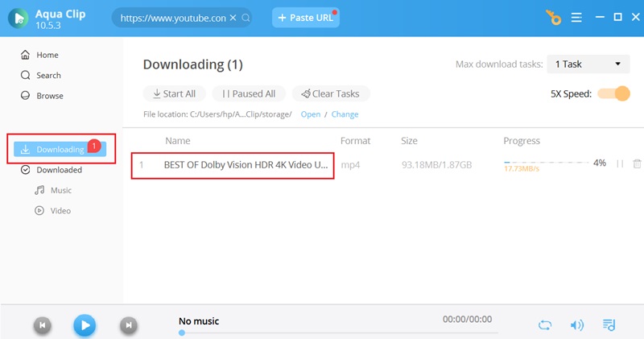The image size is (644, 339).
Task: Click the Paused All button
Action: tap(249, 93)
